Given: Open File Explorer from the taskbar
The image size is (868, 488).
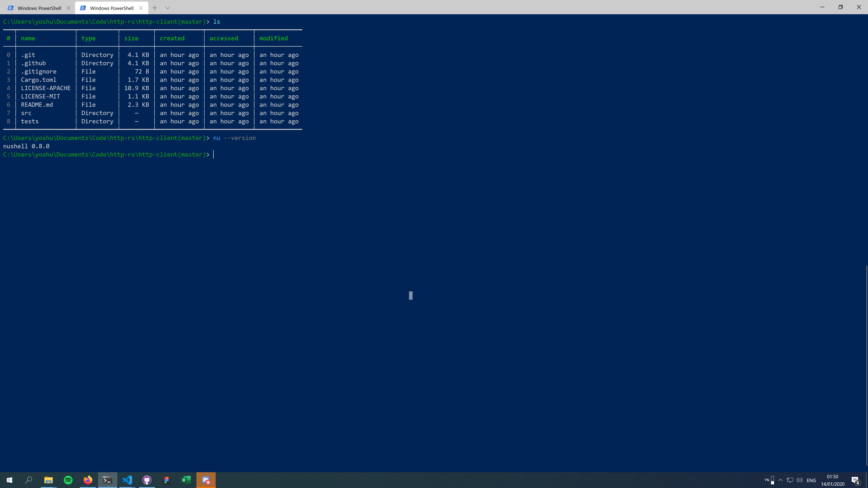Looking at the screenshot, I should (49, 480).
